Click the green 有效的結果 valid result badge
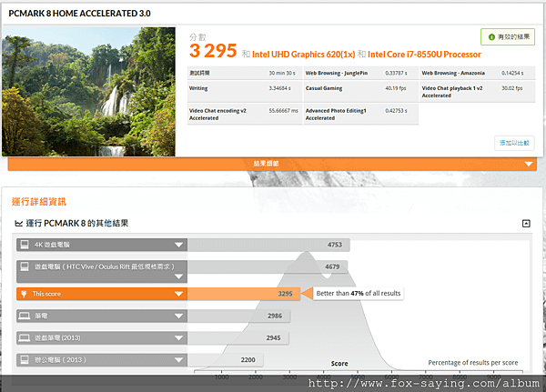Screen dimensions: 546x392 (x=508, y=37)
